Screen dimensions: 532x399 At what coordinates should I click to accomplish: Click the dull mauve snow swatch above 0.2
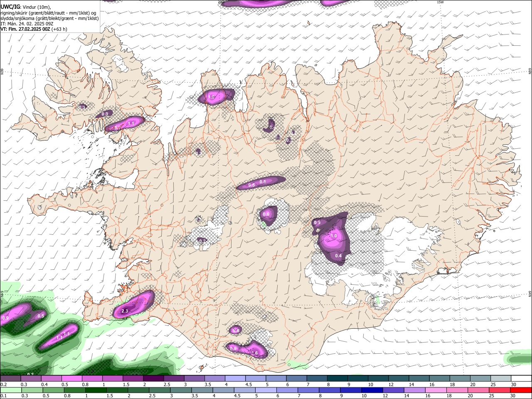pyautogui.click(x=11, y=379)
